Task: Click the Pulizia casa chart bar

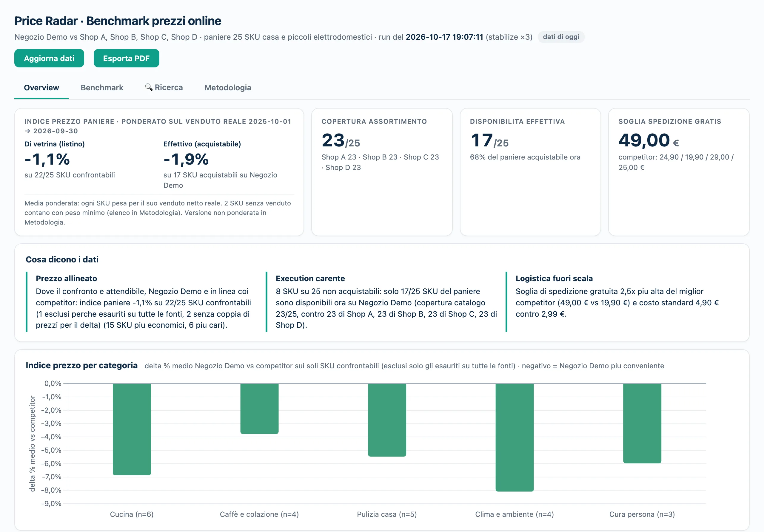Action: pyautogui.click(x=387, y=420)
